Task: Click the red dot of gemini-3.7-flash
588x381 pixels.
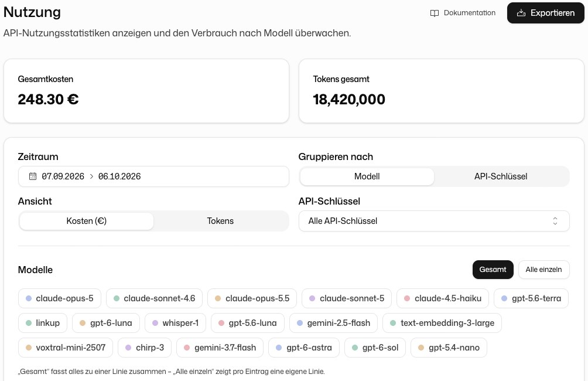Action: pos(187,348)
